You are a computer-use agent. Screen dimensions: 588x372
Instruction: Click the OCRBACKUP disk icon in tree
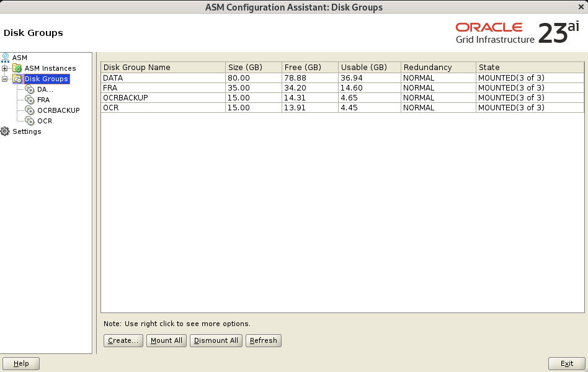point(30,110)
